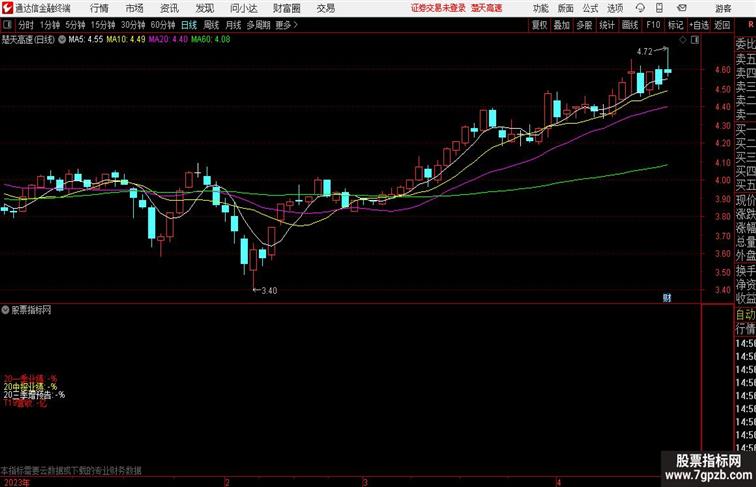The image size is (756, 487).
Task: Click the 20中报业绩 indicator text
Action: pyautogui.click(x=30, y=387)
